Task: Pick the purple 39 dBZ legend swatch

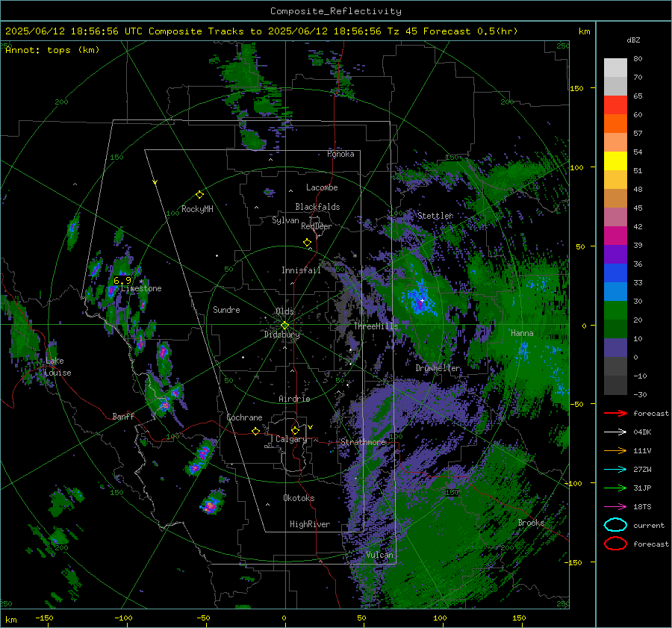Action: 615,254
